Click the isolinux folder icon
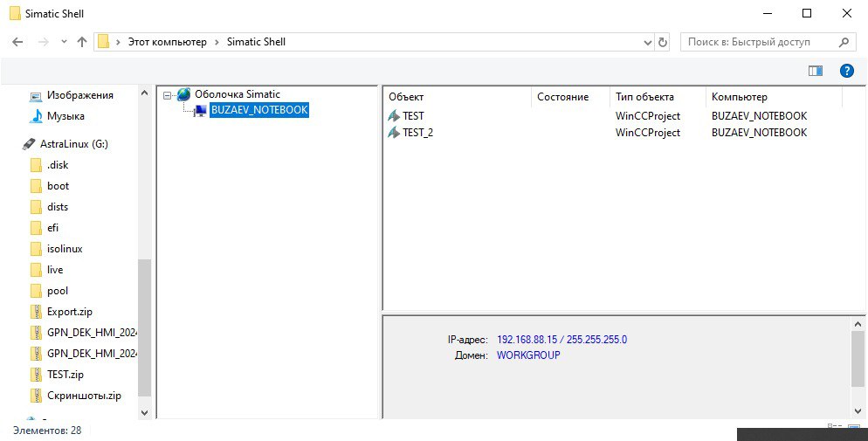This screenshot has width=868, height=441. pos(36,249)
